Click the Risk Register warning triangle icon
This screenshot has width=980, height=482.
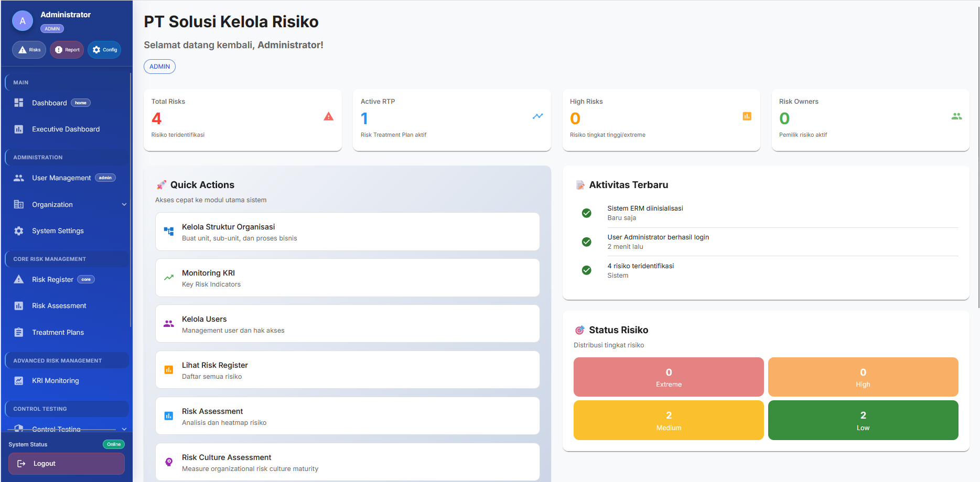[x=19, y=280]
